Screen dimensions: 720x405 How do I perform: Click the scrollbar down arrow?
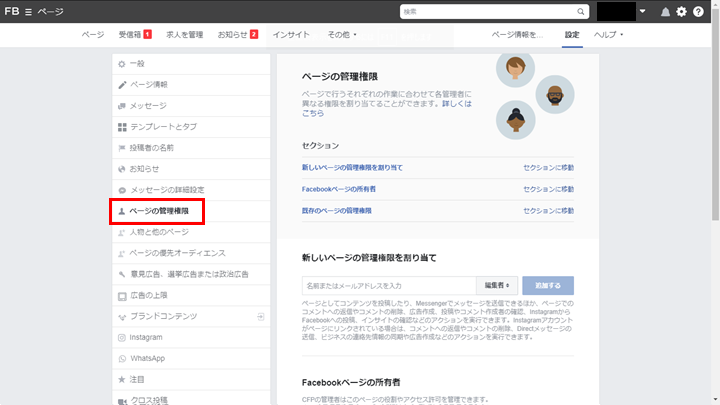click(x=715, y=401)
